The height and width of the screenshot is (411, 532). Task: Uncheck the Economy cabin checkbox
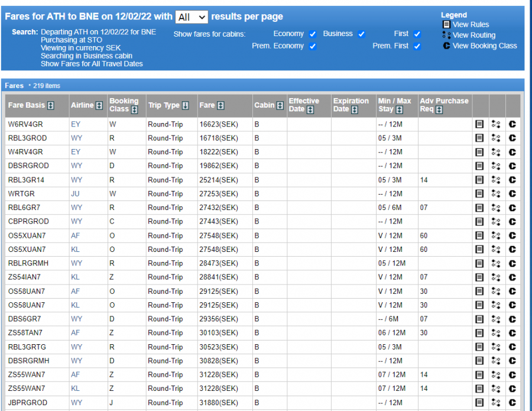click(x=313, y=34)
